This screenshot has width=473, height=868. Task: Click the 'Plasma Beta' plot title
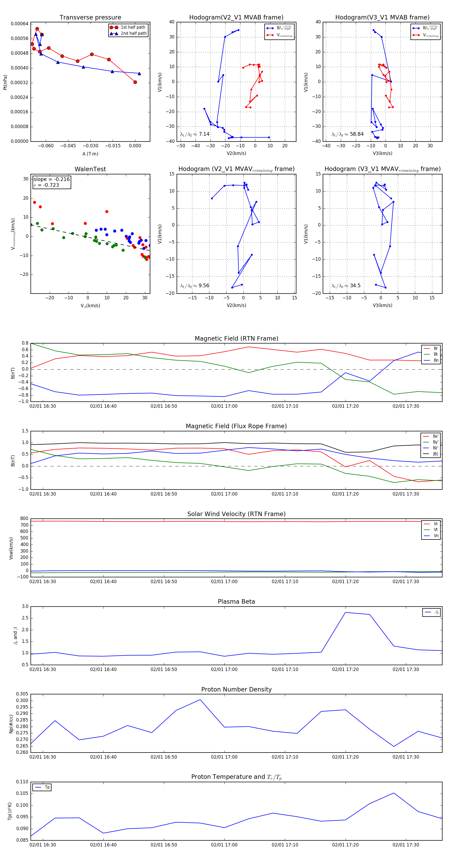pyautogui.click(x=236, y=602)
